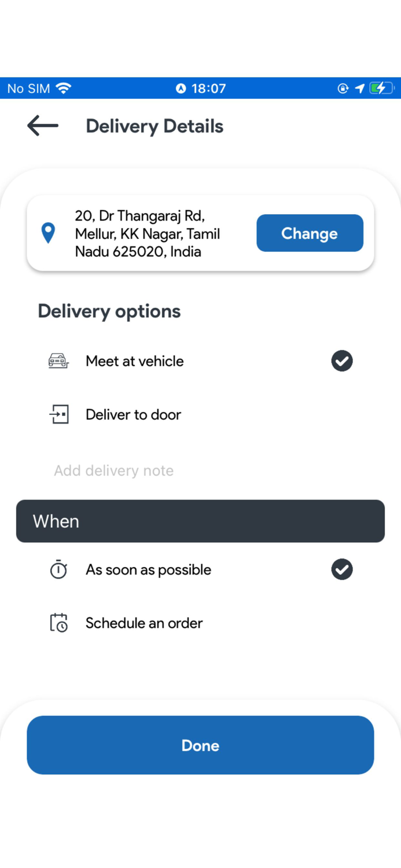Uncheck the Meet at vehicle selection
401x868 pixels.
[x=341, y=361]
